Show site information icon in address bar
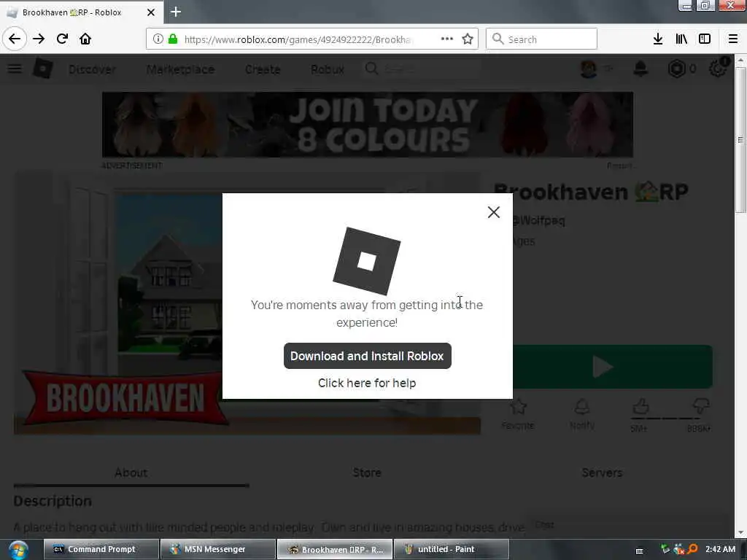 (x=158, y=39)
